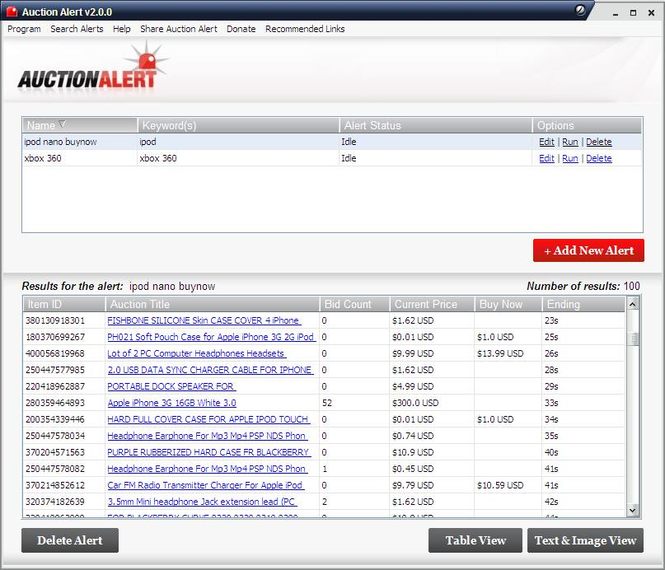This screenshot has height=570, width=665.
Task: Click results scrollbar down arrow
Action: pos(632,510)
